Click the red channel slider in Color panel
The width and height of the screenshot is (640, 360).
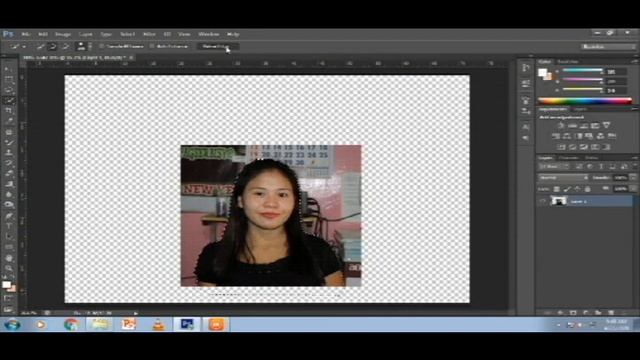tap(583, 71)
